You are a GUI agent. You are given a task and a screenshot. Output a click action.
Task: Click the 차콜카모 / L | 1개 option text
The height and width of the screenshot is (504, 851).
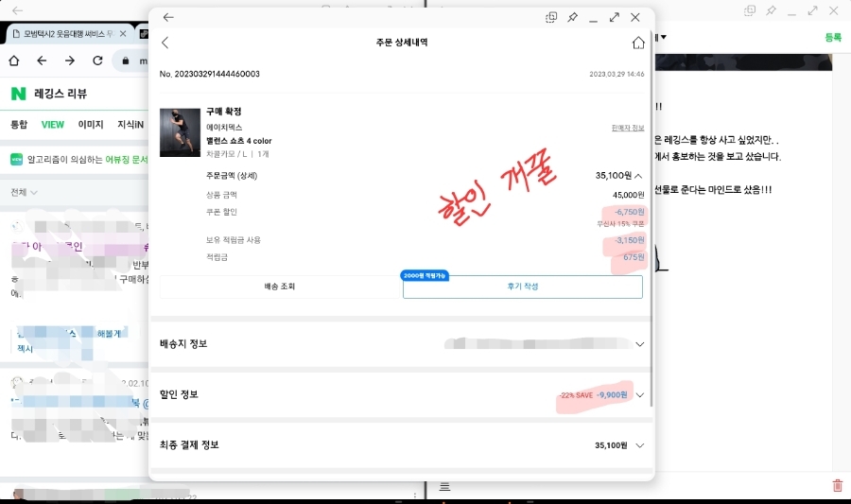click(237, 154)
